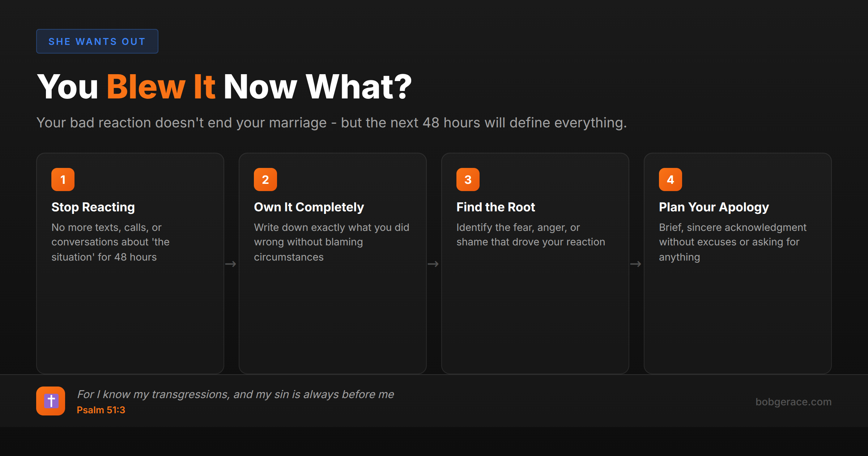
Task: Click the orange number 2 badge
Action: [265, 180]
